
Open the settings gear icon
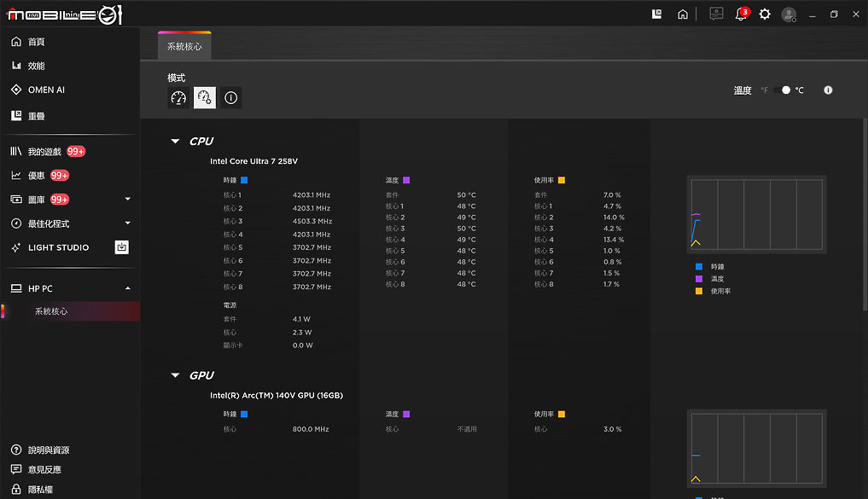click(765, 15)
